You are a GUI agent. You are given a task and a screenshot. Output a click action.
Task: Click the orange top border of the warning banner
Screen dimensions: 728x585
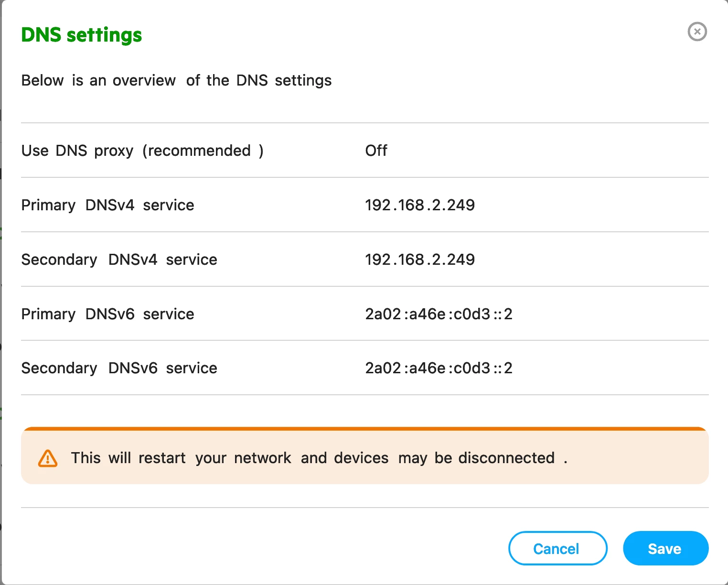pos(365,429)
